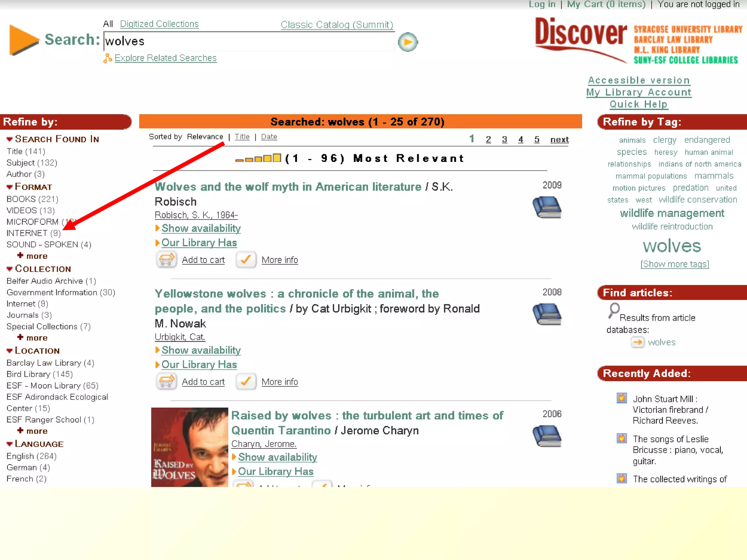Expand Show availability for Yellowstone wolves
Image resolution: width=747 pixels, height=560 pixels.
point(201,350)
